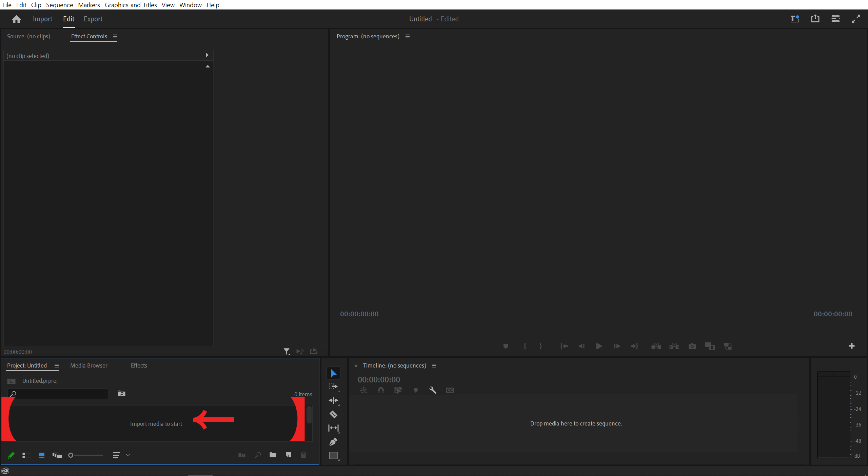Click the Snap toggle in timeline
Viewport: 868px width, 476px height.
click(x=379, y=390)
